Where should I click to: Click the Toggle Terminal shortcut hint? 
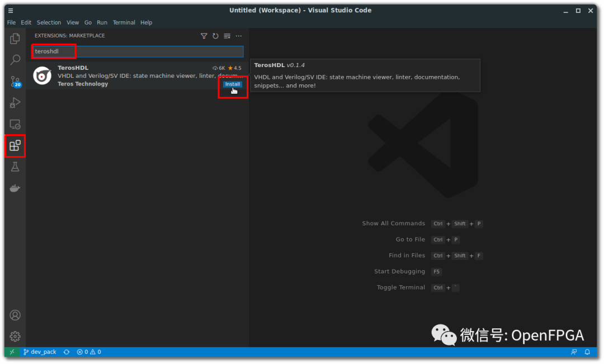tap(418, 288)
